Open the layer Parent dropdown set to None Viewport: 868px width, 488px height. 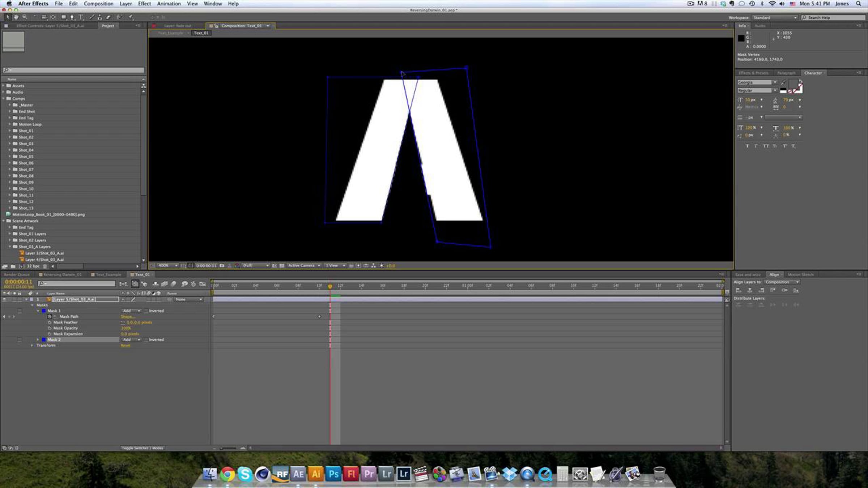188,300
